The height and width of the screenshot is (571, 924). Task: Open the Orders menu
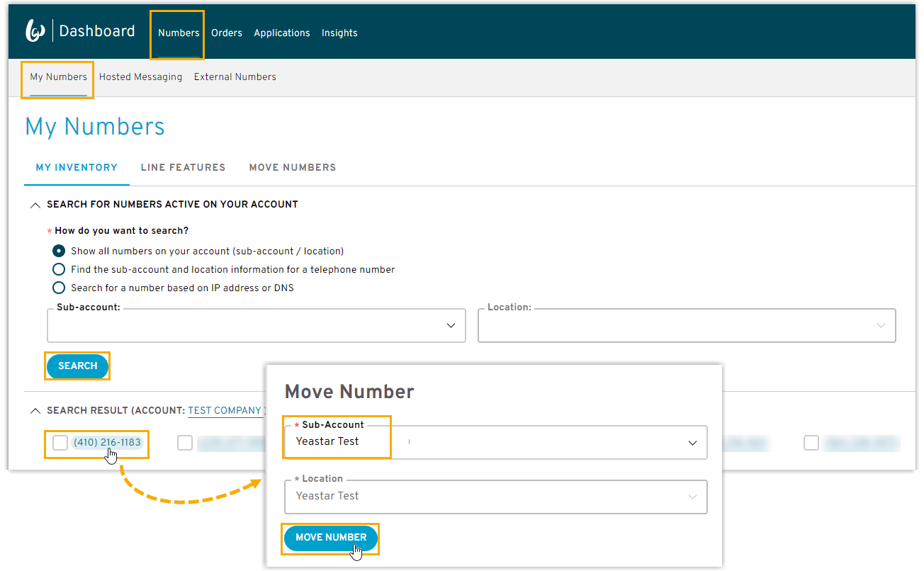(227, 33)
